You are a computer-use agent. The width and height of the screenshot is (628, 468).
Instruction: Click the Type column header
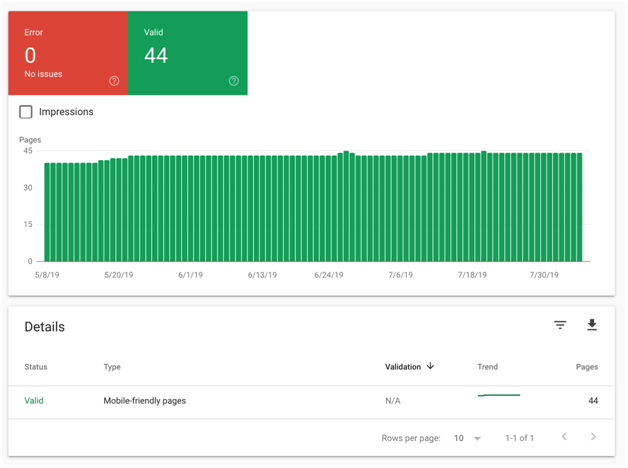(112, 367)
